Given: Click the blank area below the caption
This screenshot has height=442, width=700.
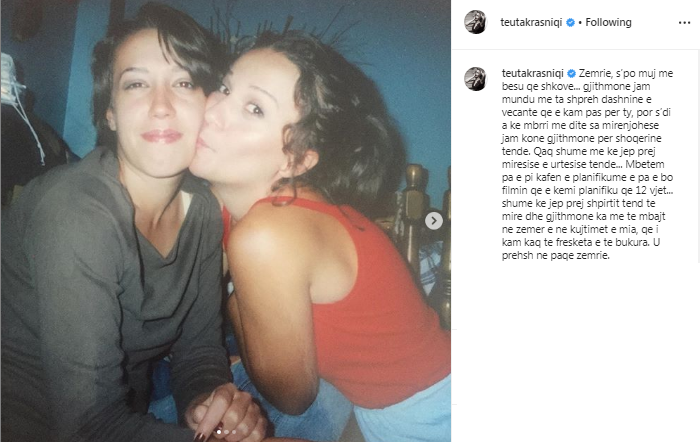Looking at the screenshot, I should pyautogui.click(x=576, y=348).
